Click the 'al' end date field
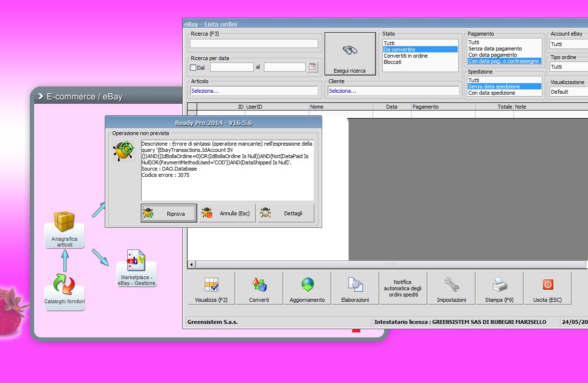588x383 pixels. (x=285, y=67)
